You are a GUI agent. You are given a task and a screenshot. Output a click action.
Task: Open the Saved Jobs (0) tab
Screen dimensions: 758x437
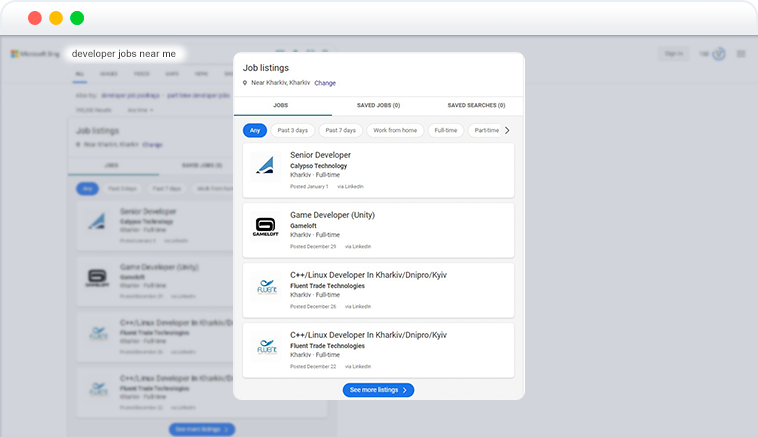379,105
